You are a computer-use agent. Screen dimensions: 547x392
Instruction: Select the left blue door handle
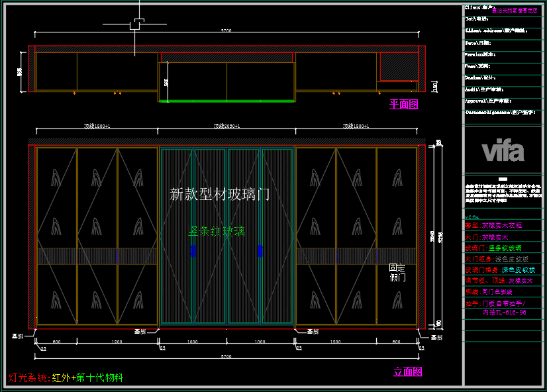pos(193,251)
